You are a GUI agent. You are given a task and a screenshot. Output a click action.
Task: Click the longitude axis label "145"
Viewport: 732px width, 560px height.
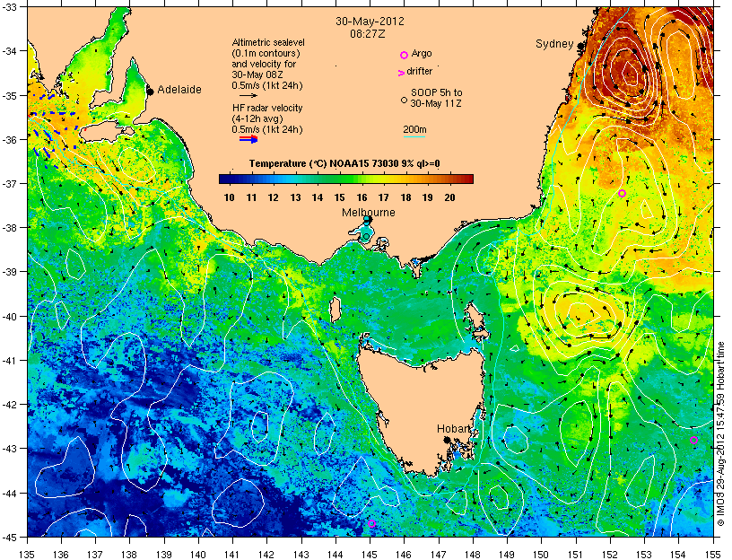pos(370,555)
